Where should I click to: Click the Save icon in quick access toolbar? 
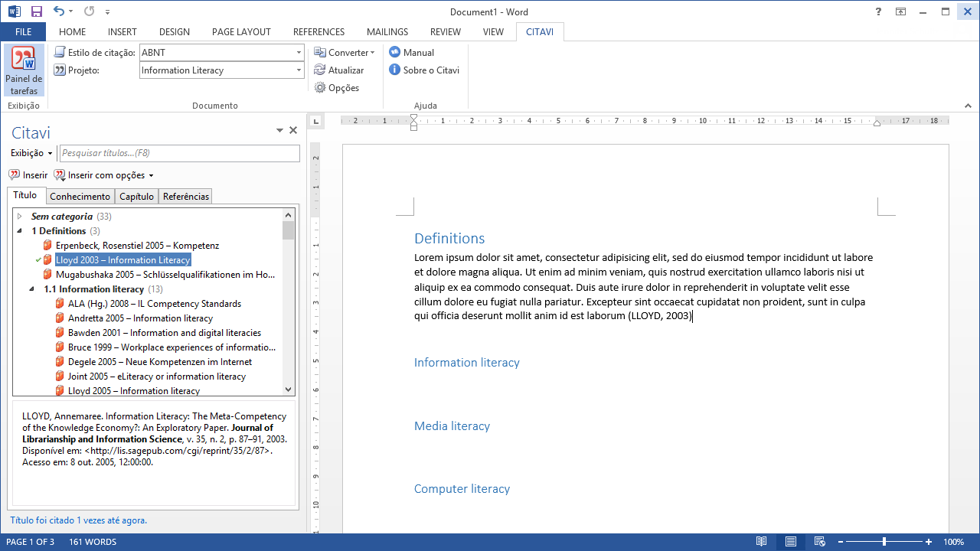point(36,11)
